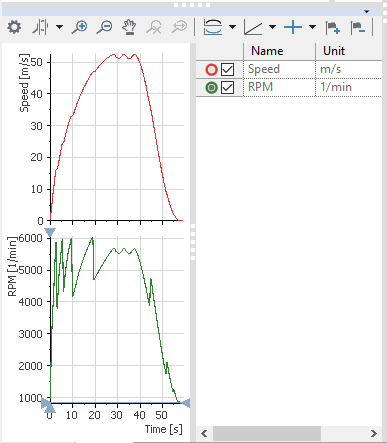387x443 pixels.
Task: Open the settings gear icon
Action: (x=14, y=27)
